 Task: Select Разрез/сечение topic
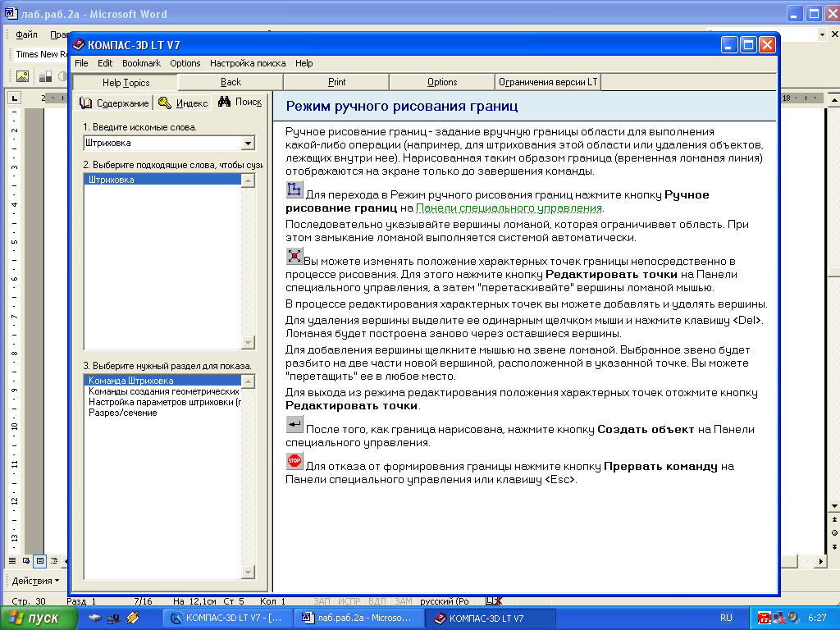162,413
